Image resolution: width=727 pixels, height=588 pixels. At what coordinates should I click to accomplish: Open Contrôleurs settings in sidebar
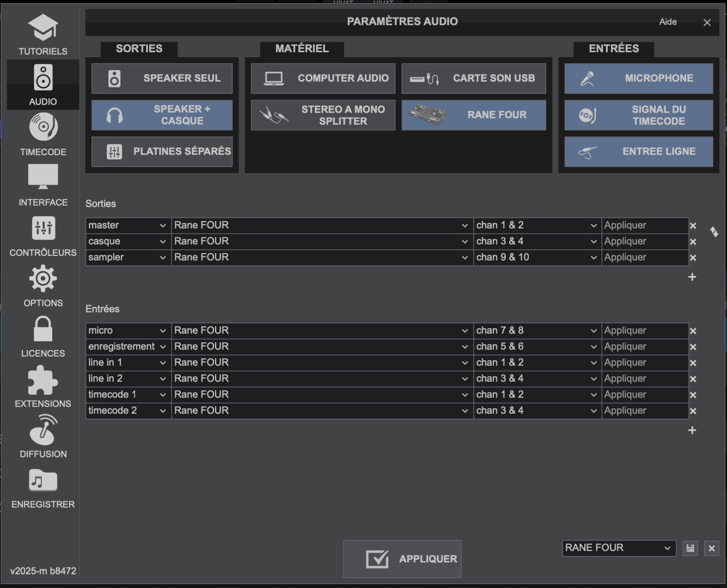coord(43,236)
